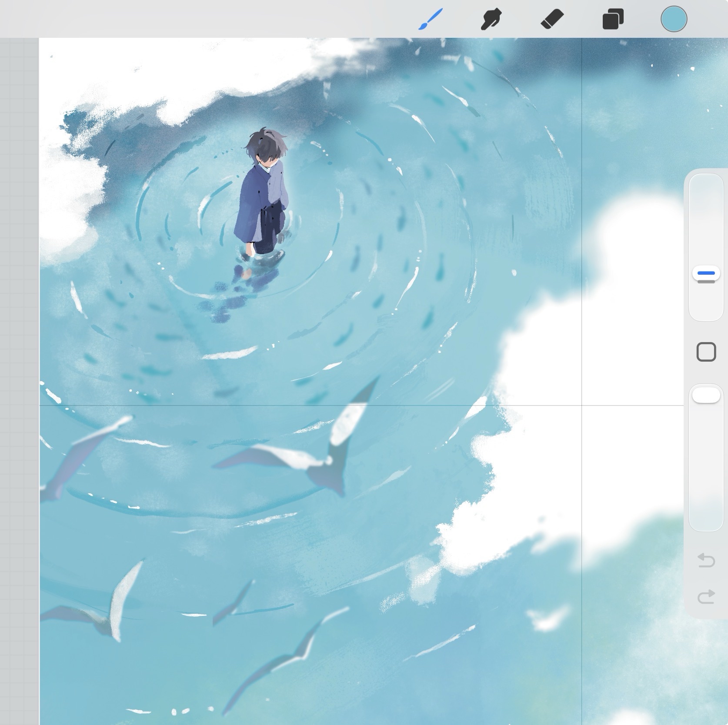Select the Eraser tool

coord(552,20)
